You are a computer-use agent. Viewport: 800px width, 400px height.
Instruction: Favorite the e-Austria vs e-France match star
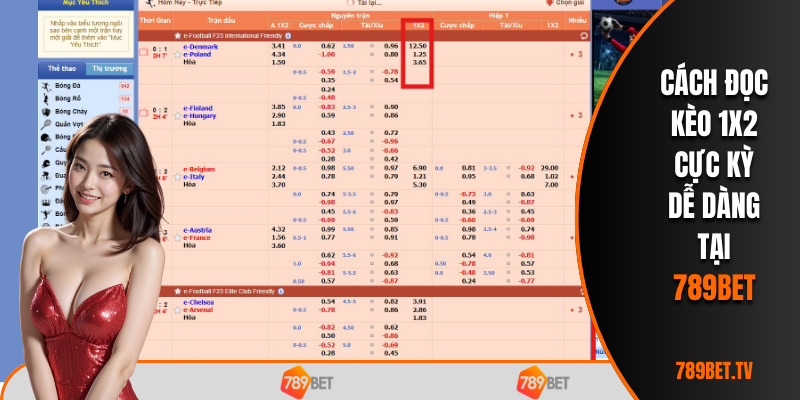178,238
